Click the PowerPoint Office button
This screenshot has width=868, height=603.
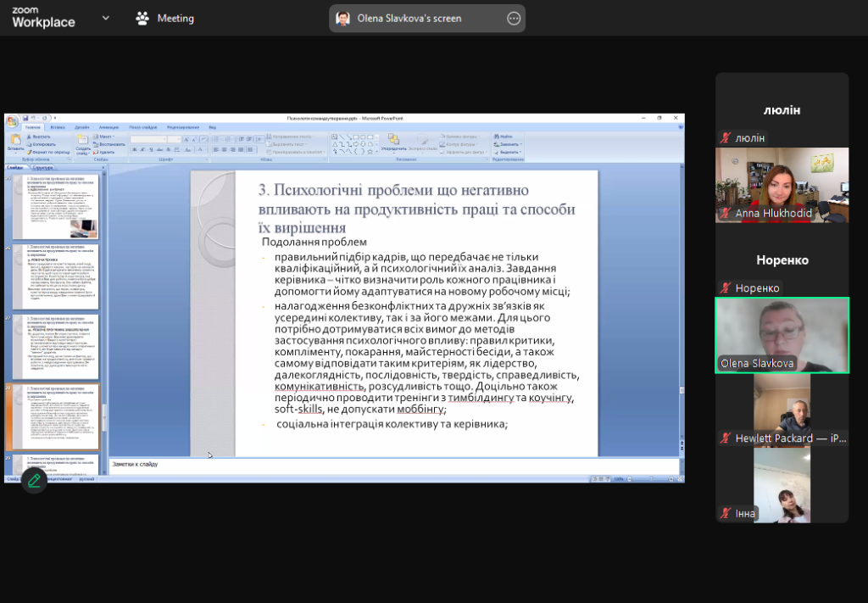12,121
